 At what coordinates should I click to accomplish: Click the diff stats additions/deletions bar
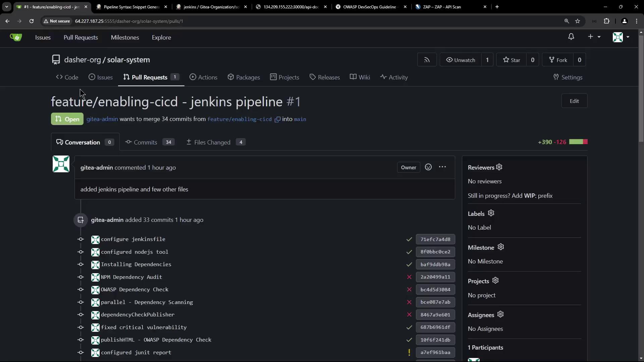pyautogui.click(x=578, y=142)
